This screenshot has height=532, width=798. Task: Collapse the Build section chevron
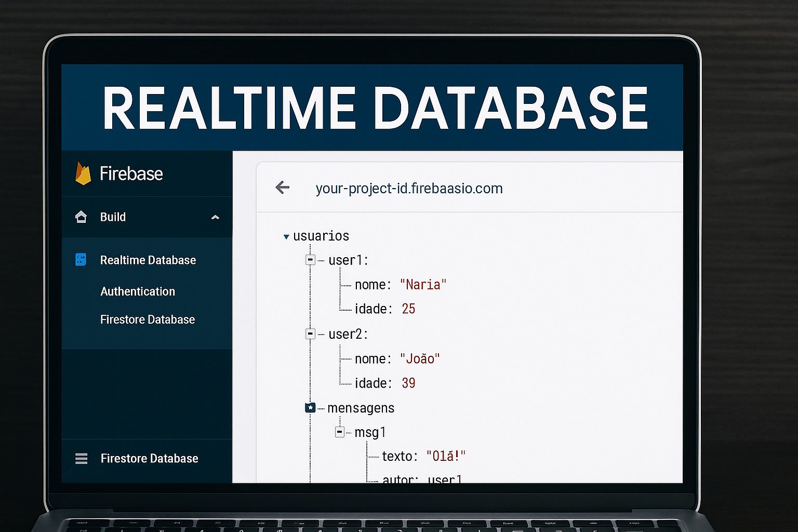[215, 218]
